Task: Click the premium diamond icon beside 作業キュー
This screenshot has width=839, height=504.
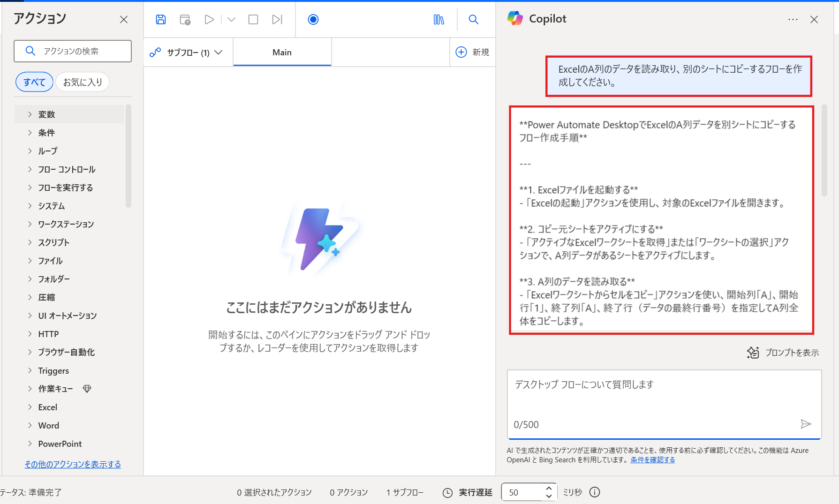Action: click(x=87, y=389)
